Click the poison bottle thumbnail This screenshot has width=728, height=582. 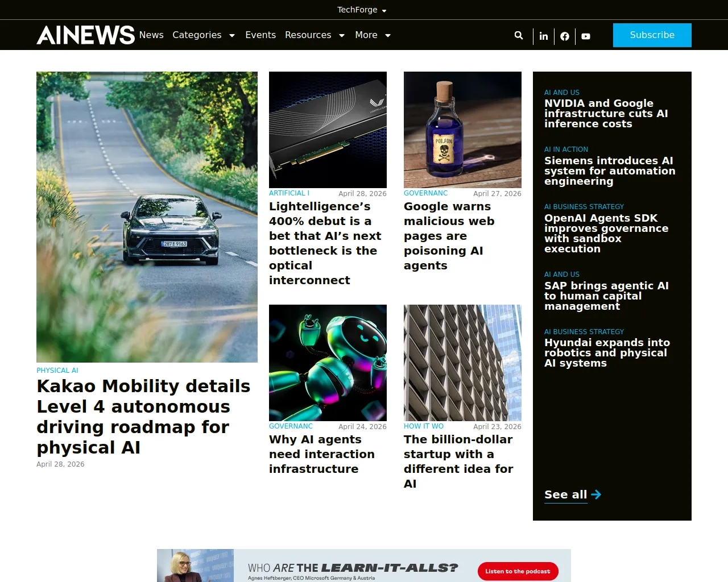[462, 130]
